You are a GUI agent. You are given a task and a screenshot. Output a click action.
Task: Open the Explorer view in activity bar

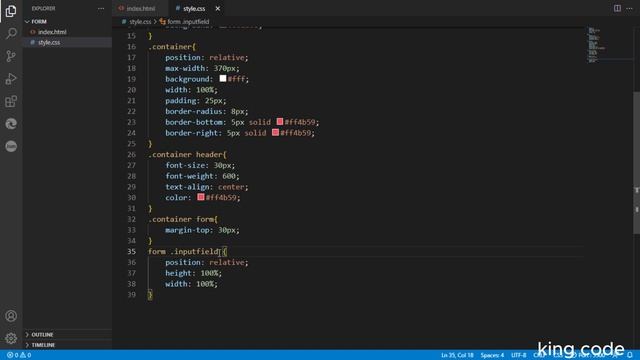[x=11, y=11]
